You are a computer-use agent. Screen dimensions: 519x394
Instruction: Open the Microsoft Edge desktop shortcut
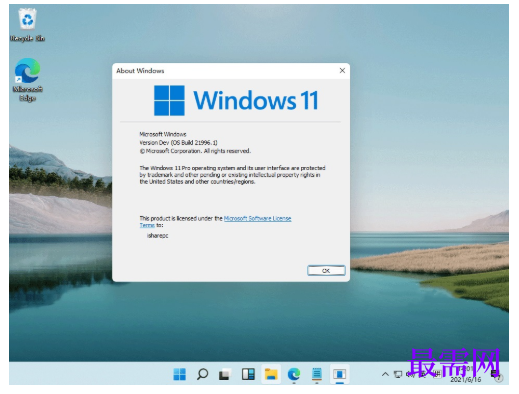tap(27, 79)
